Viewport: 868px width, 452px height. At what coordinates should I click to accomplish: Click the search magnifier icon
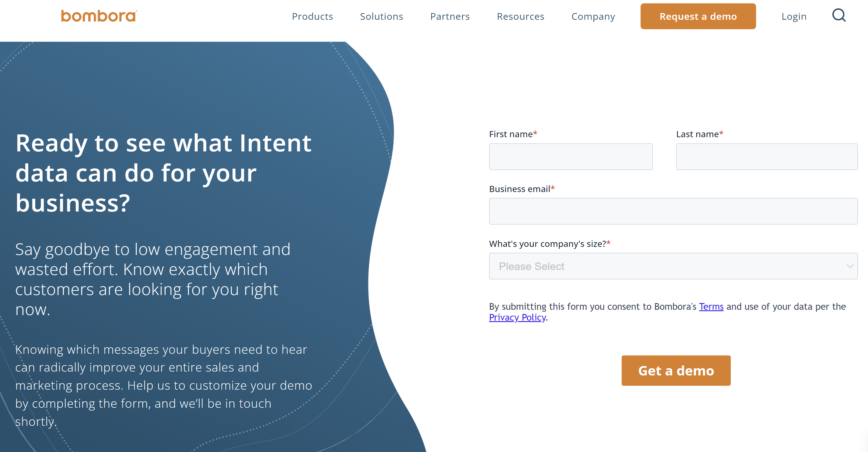[839, 16]
